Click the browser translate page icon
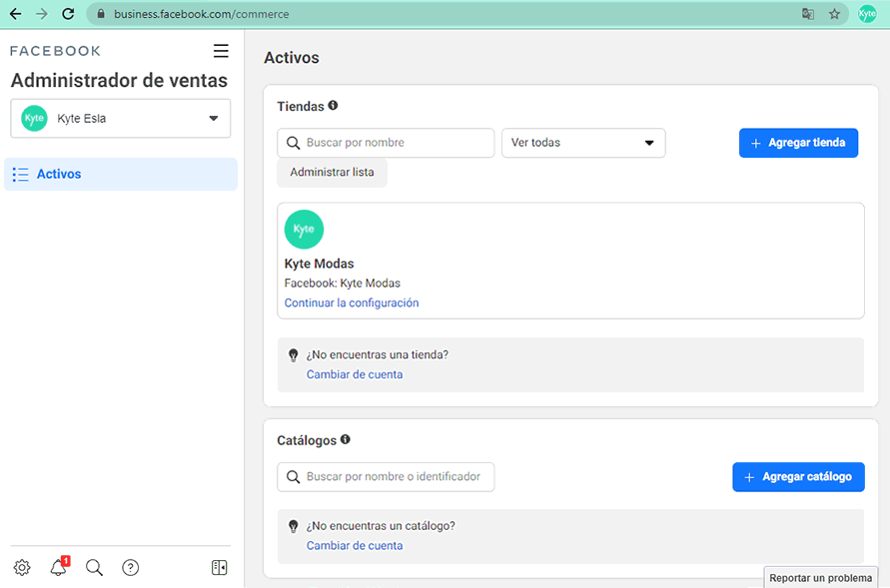Viewport: 890px width, 588px height. (x=808, y=14)
